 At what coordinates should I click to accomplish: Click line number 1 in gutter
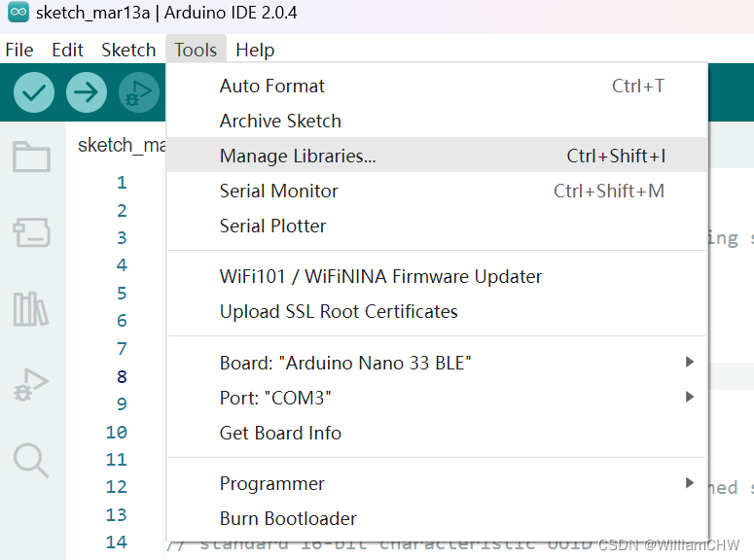122,183
